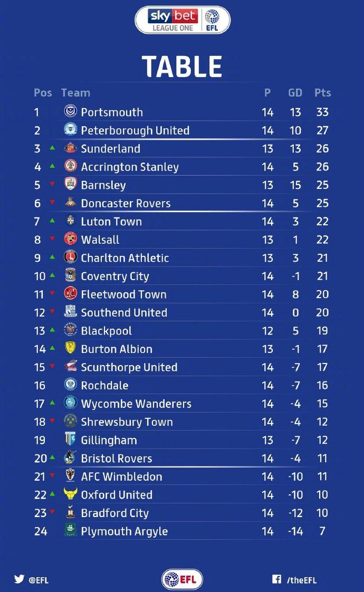Screen dimensions: 364x592
Task: Click the Burton Albion yellow badge
Action: [70, 349]
